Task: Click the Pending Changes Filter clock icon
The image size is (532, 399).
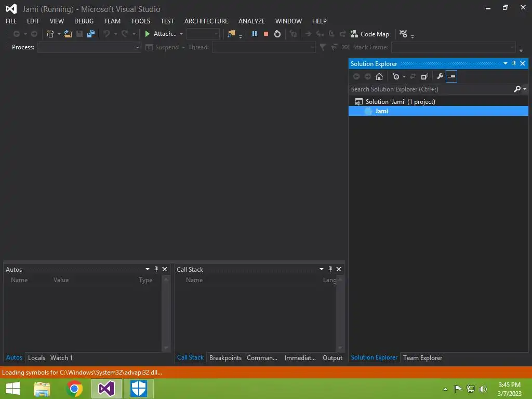Action: pyautogui.click(x=395, y=76)
